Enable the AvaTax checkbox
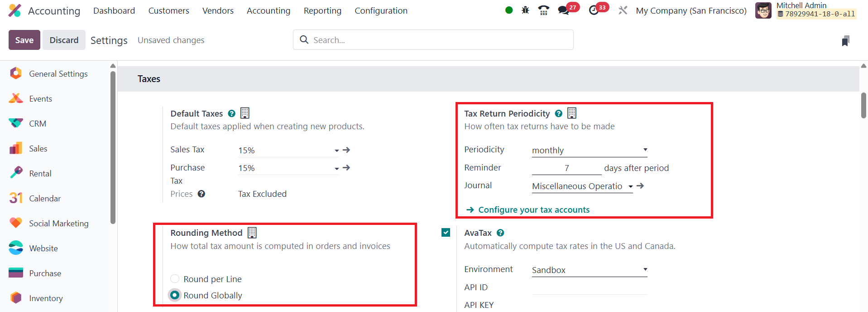The image size is (868, 312). coord(446,233)
